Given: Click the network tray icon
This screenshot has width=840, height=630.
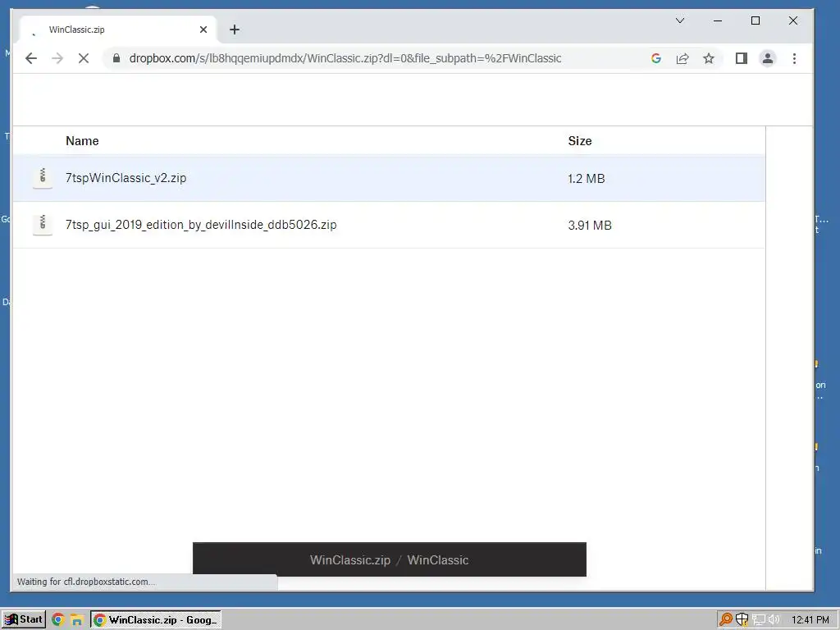Looking at the screenshot, I should pos(758,620).
